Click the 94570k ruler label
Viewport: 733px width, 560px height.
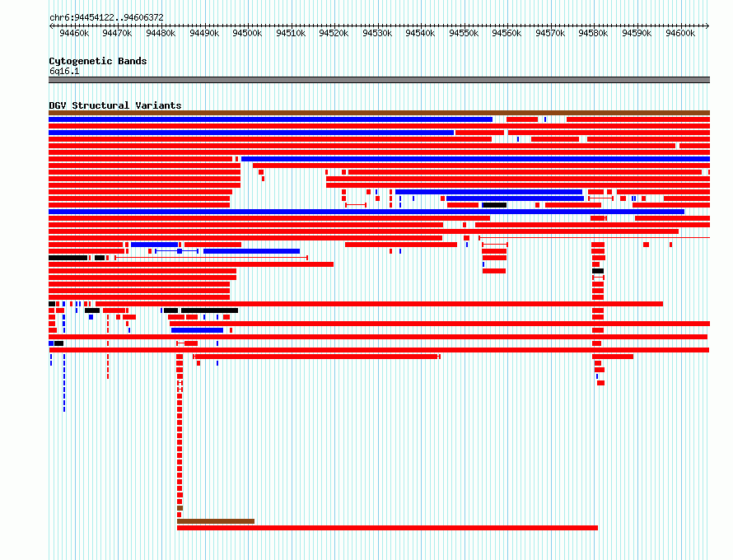pos(550,33)
